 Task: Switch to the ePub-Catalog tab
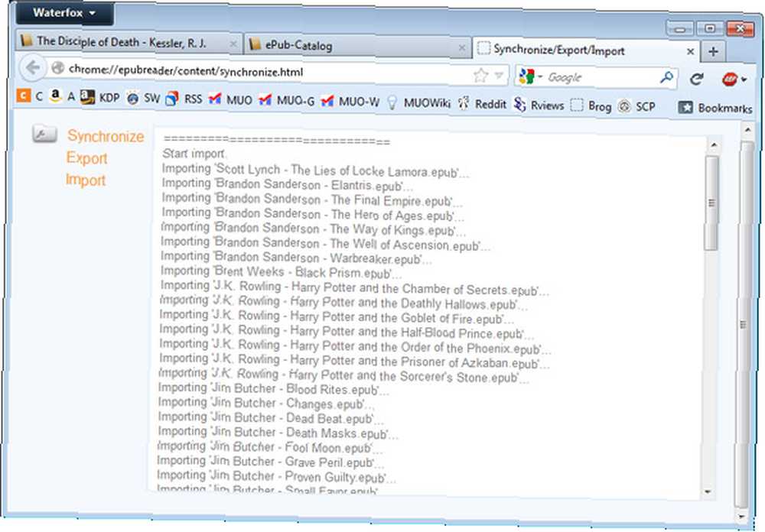357,46
